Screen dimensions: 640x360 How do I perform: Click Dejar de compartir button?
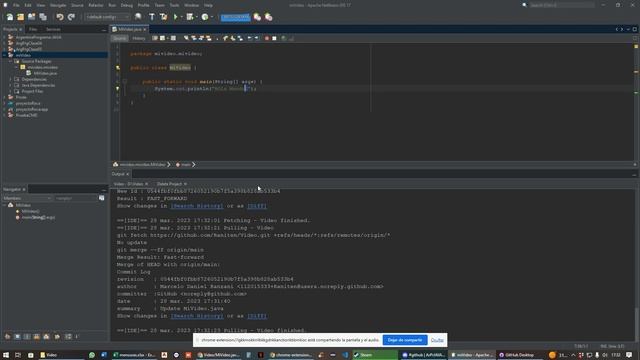(405, 340)
